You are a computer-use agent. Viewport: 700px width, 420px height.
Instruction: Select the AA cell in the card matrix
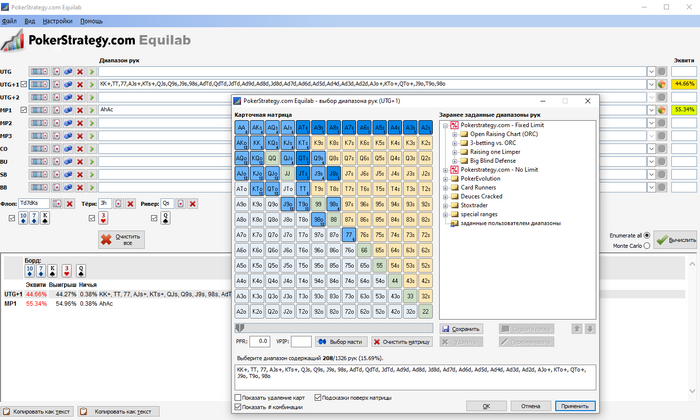click(x=242, y=128)
